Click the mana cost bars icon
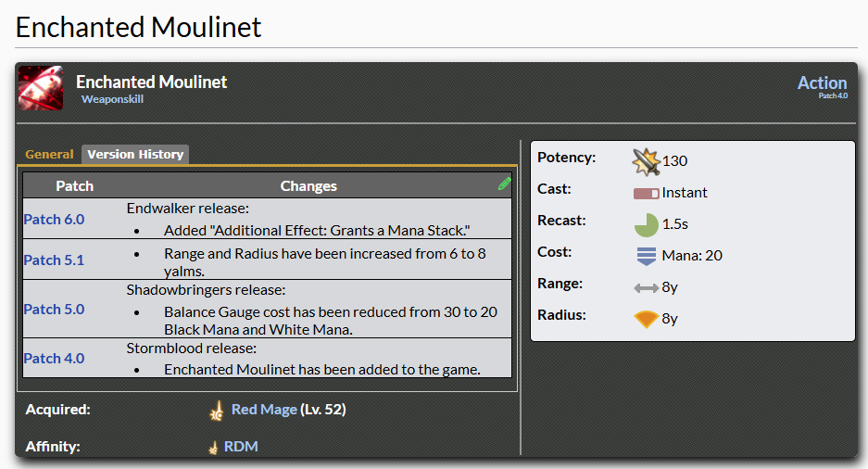 (646, 257)
